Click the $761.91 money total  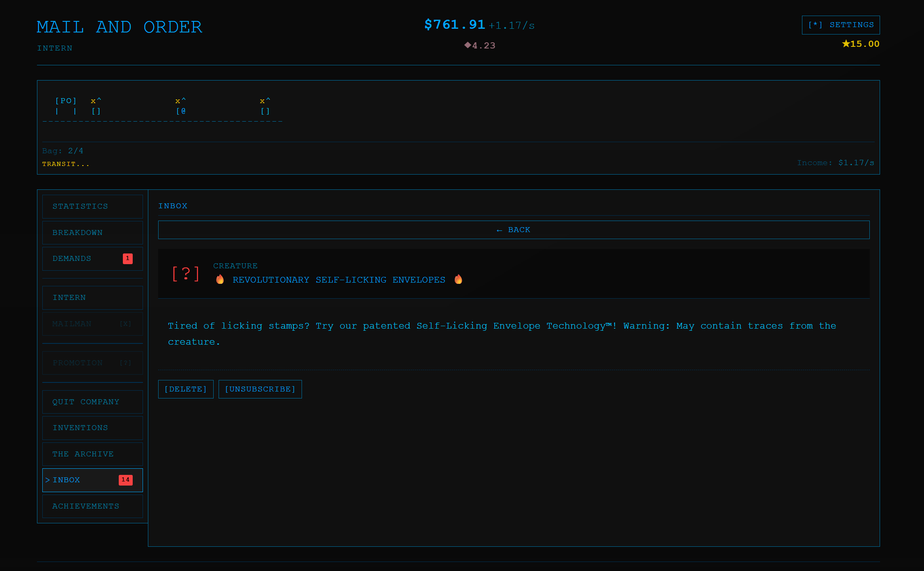(455, 25)
